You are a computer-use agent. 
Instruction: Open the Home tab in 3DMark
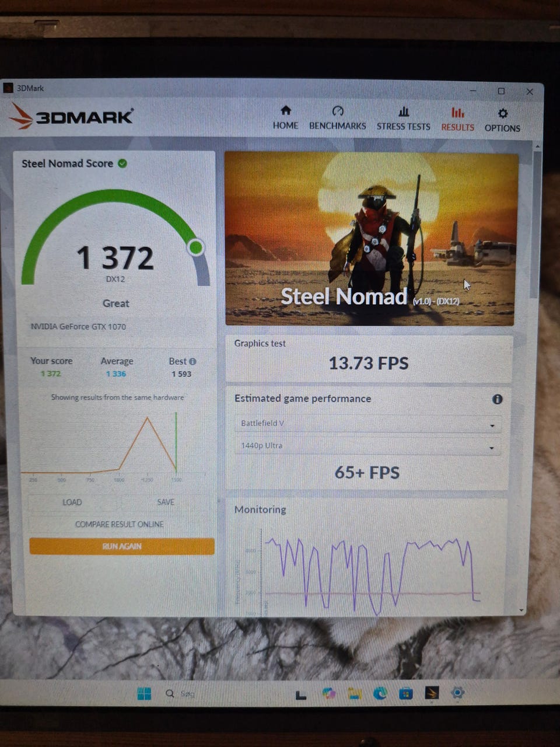click(285, 118)
